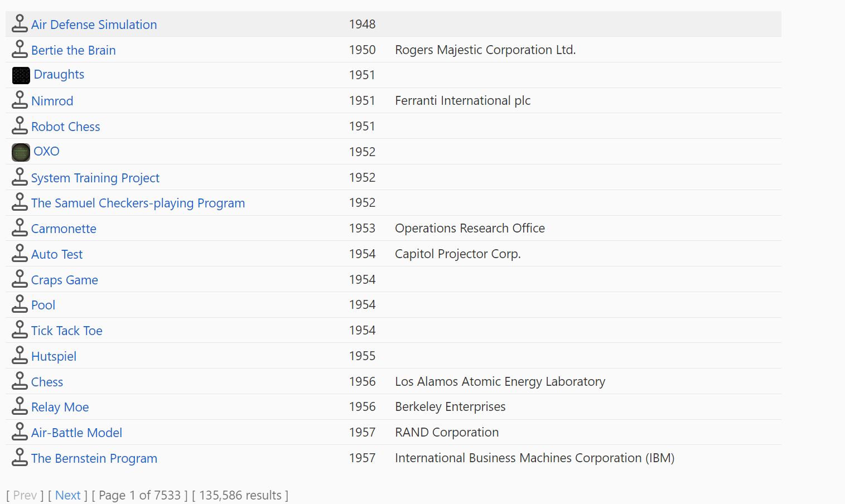Click the Los Alamos Atomic Energy Laboratory text
Viewport: 845px width, 504px height.
click(x=500, y=381)
